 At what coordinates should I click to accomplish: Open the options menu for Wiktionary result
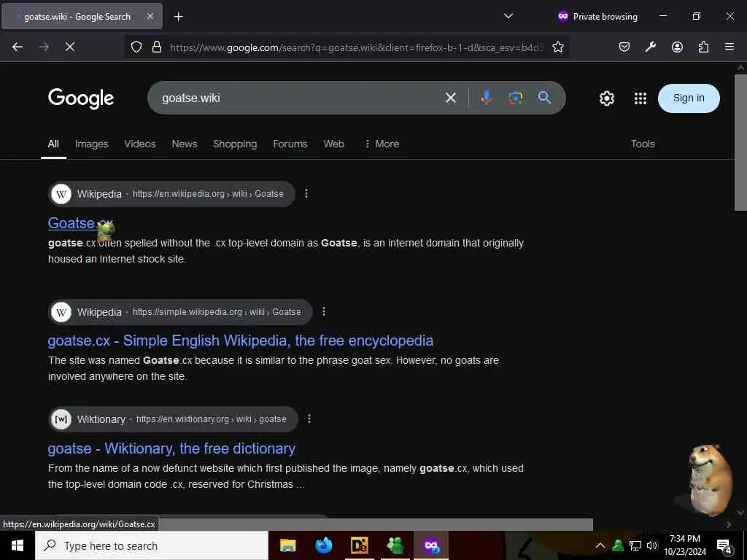[309, 419]
